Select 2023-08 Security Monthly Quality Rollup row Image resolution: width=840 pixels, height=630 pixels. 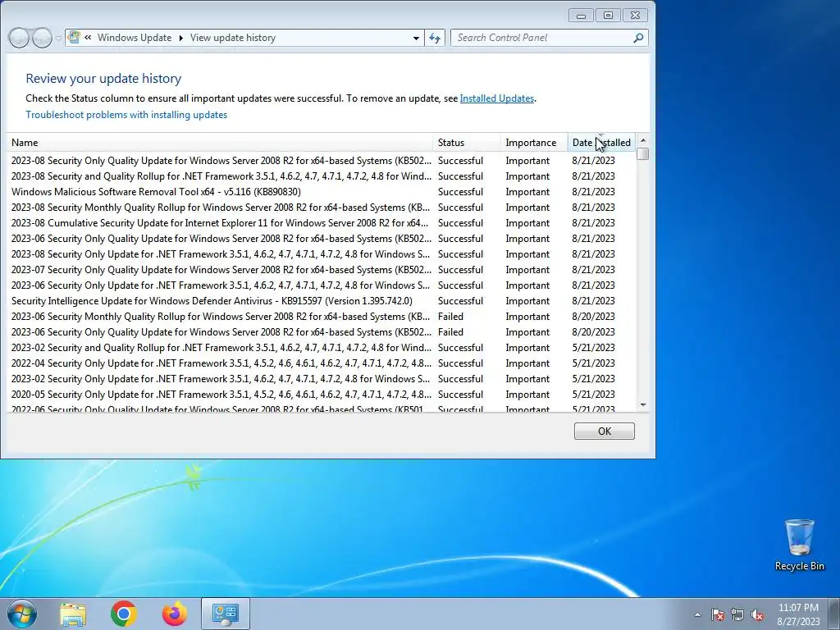point(322,208)
